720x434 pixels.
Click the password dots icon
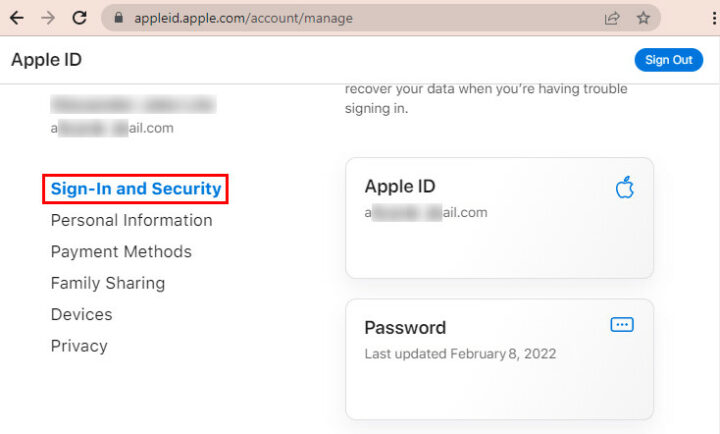(622, 325)
